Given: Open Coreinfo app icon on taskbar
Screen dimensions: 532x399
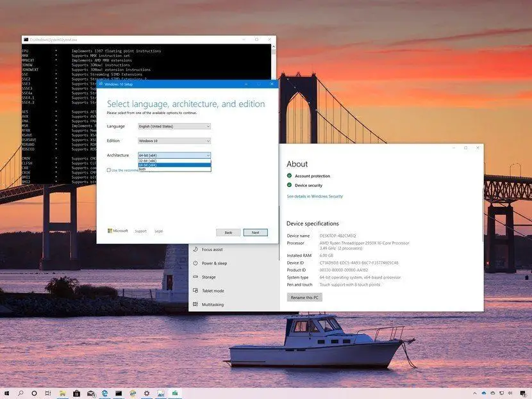Looking at the screenshot, I should coord(133,393).
